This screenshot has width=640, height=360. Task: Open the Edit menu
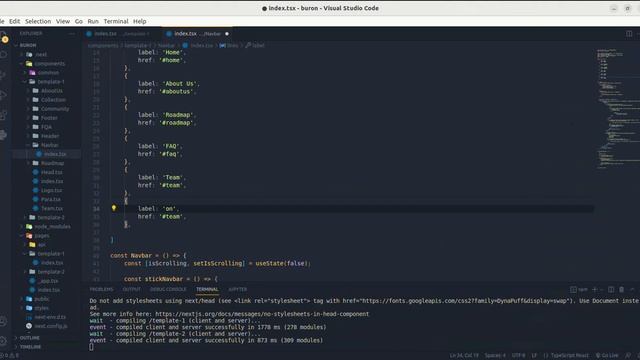(15, 21)
